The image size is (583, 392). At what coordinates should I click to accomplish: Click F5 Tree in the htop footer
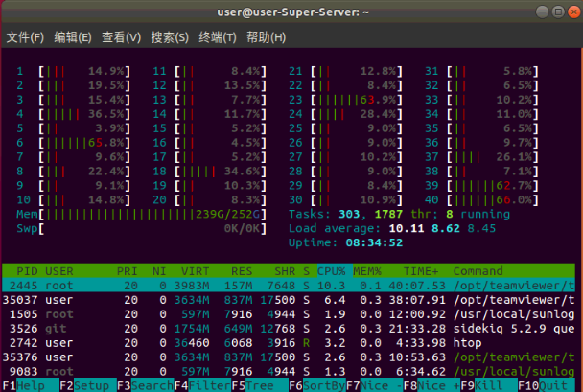pos(260,385)
